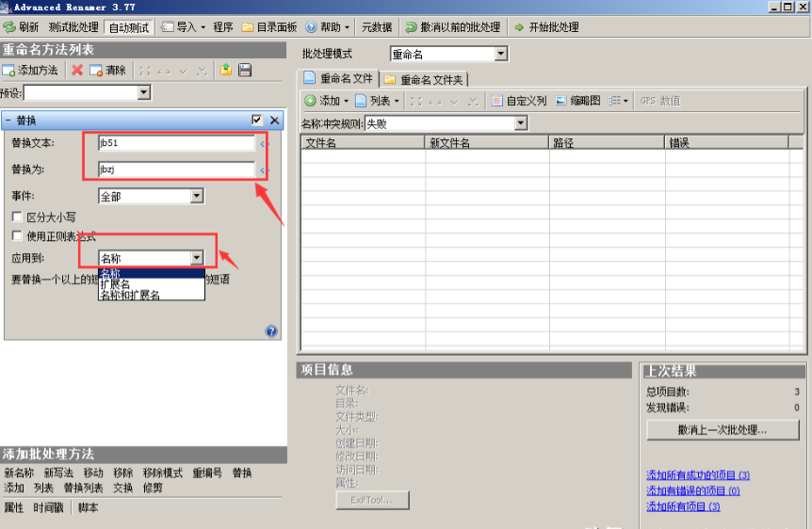The height and width of the screenshot is (529, 812).
Task: Click the 替换文本 input field containing jb51
Action: coord(176,143)
